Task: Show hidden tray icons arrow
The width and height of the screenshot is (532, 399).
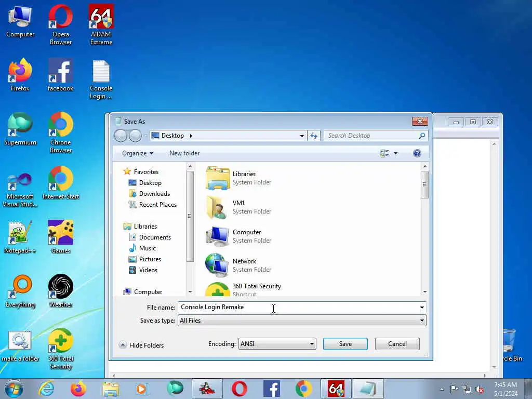Action: (x=442, y=389)
